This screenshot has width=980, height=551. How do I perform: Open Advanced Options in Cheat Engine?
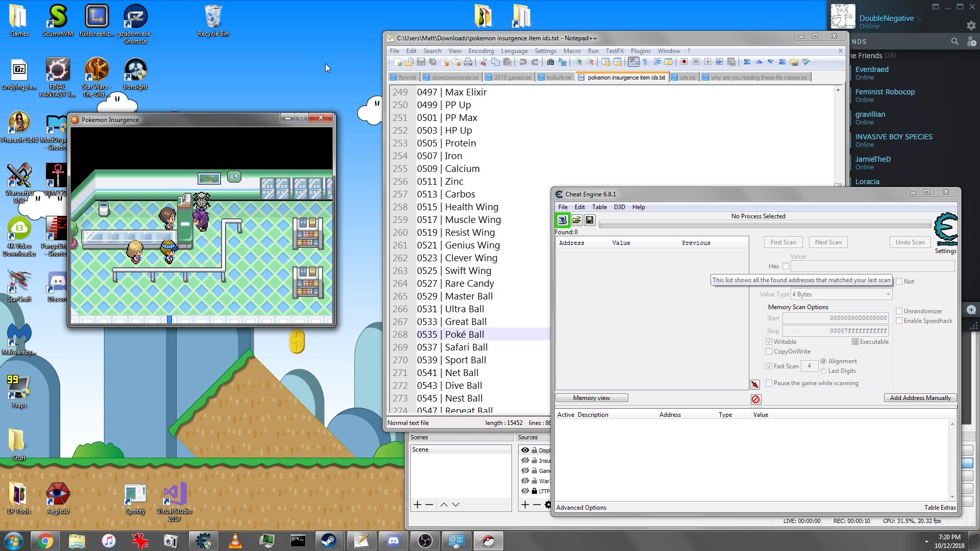[x=581, y=508]
